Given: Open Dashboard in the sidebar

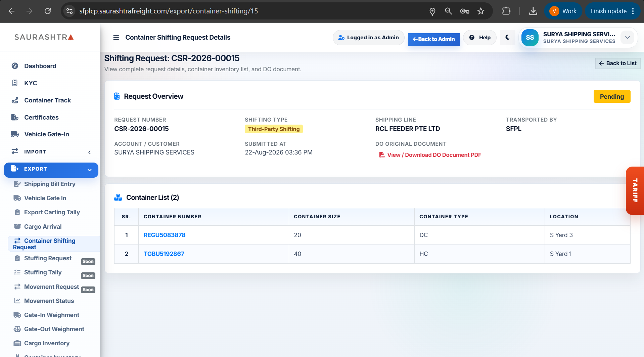Looking at the screenshot, I should point(40,66).
